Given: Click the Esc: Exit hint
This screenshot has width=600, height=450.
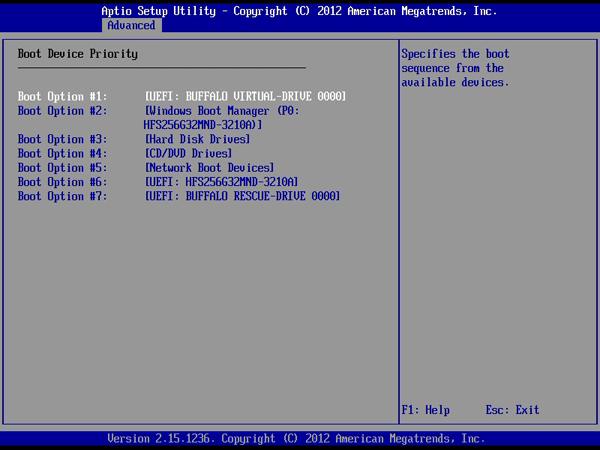Looking at the screenshot, I should 512,410.
